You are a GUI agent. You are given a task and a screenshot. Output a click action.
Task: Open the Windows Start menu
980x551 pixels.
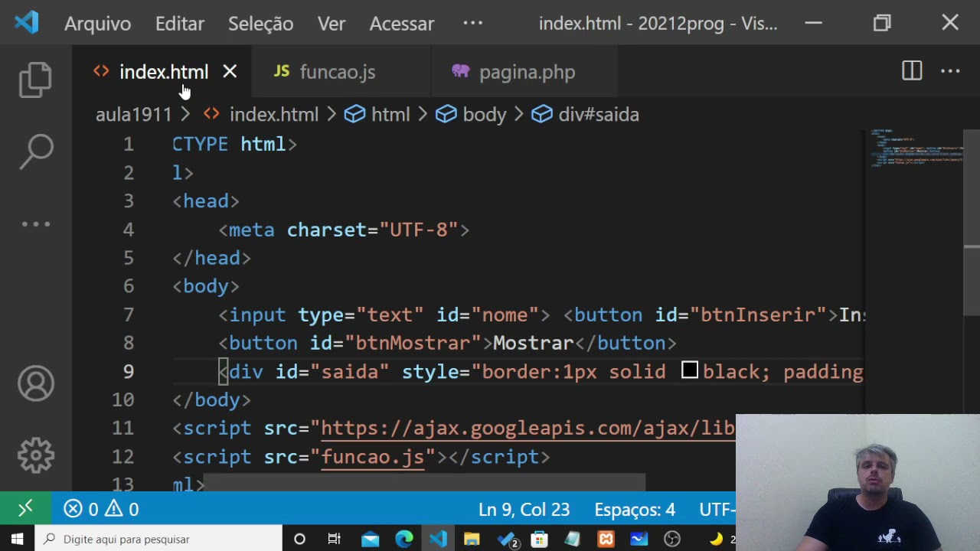pyautogui.click(x=17, y=540)
